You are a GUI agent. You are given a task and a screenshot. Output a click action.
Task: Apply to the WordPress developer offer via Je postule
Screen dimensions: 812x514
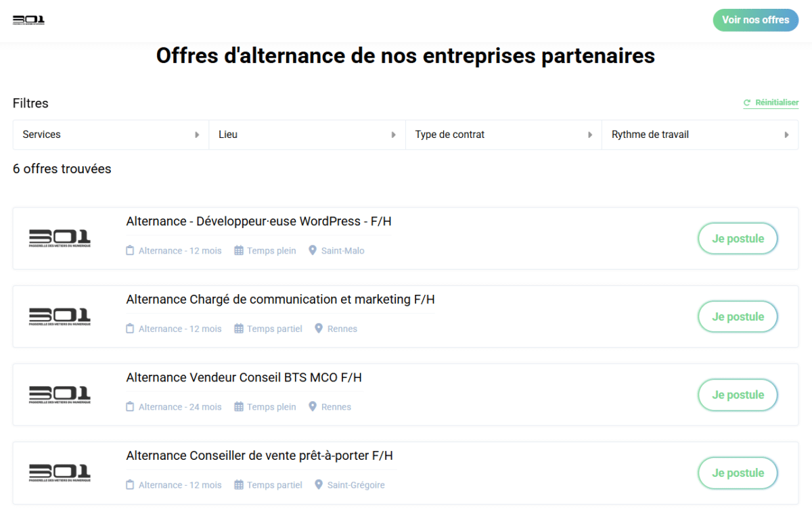click(738, 239)
